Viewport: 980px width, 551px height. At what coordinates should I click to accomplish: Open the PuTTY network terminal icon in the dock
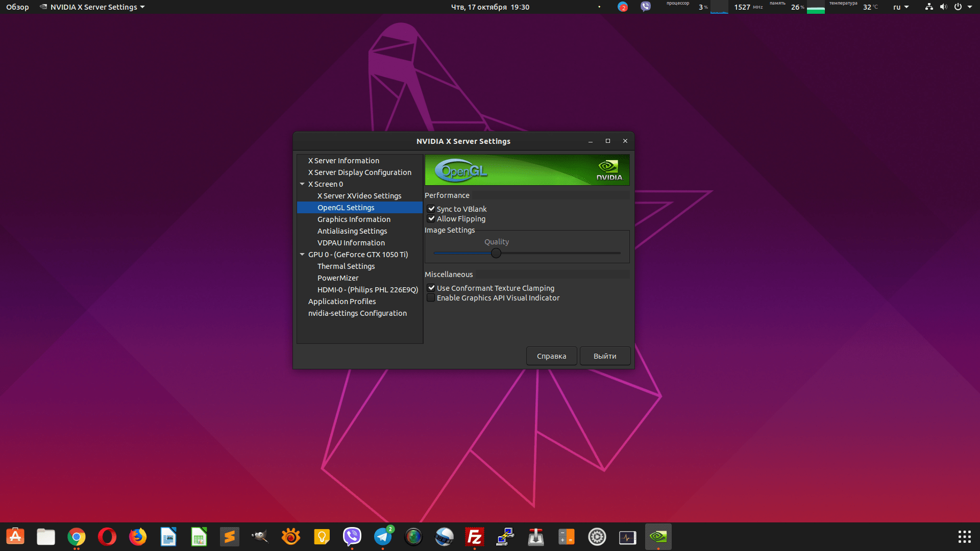click(x=505, y=537)
